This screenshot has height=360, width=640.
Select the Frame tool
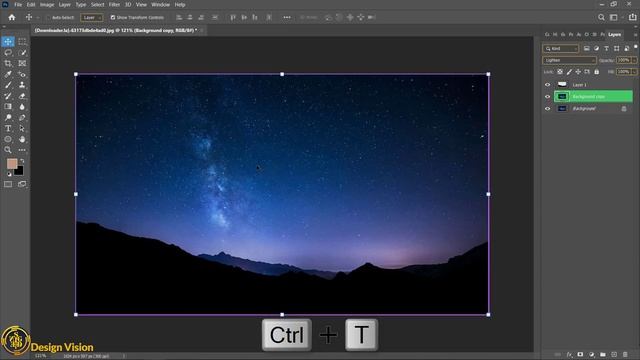(22, 63)
